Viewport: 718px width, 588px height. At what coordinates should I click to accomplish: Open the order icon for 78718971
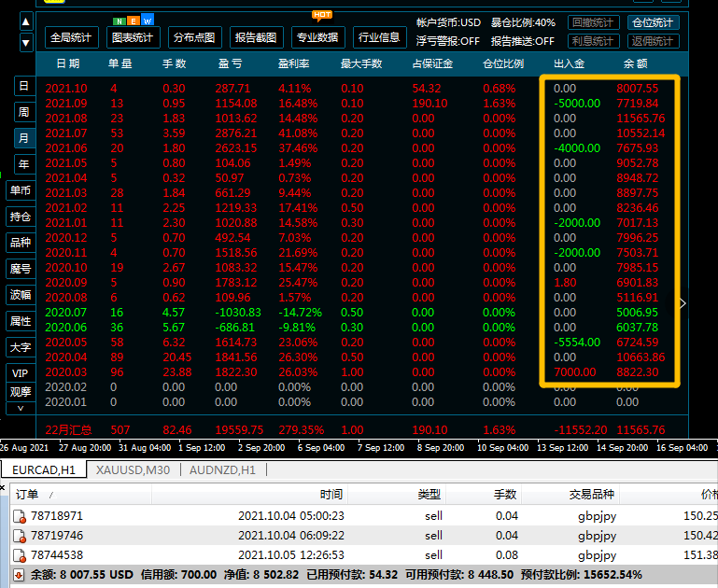click(20, 516)
